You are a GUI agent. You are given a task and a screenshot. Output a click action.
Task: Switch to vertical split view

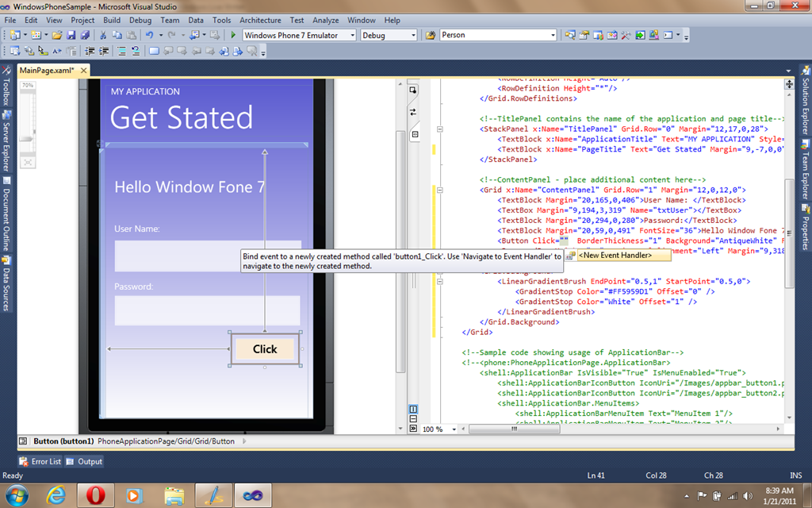click(x=413, y=409)
